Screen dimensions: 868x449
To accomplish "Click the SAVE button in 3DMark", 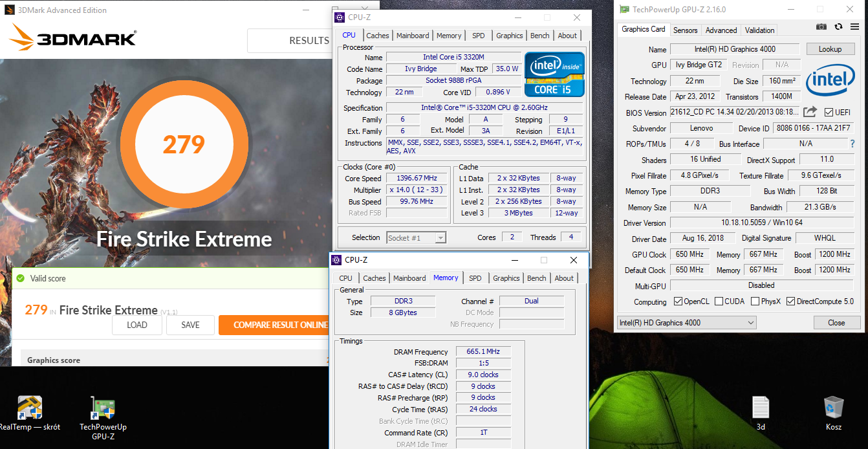I will (190, 325).
